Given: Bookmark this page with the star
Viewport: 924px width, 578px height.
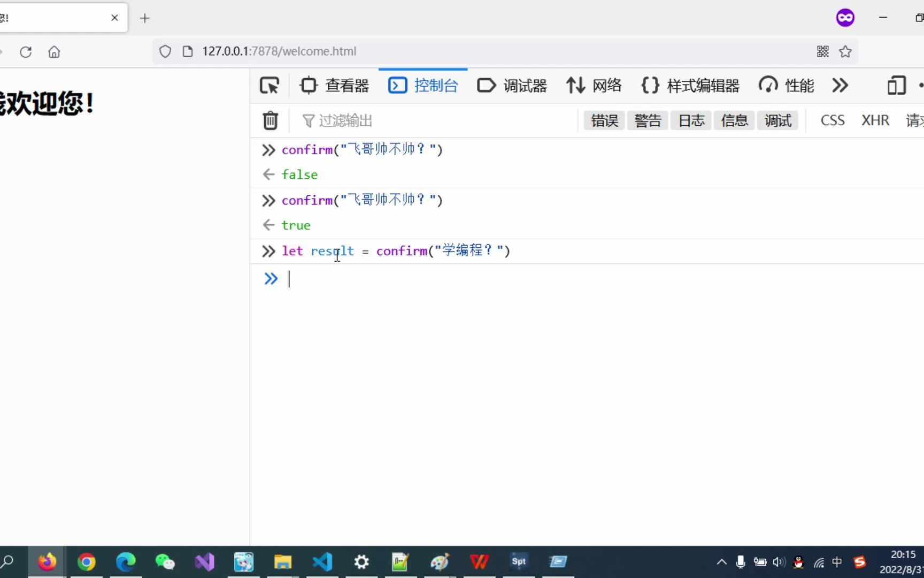Looking at the screenshot, I should point(845,51).
